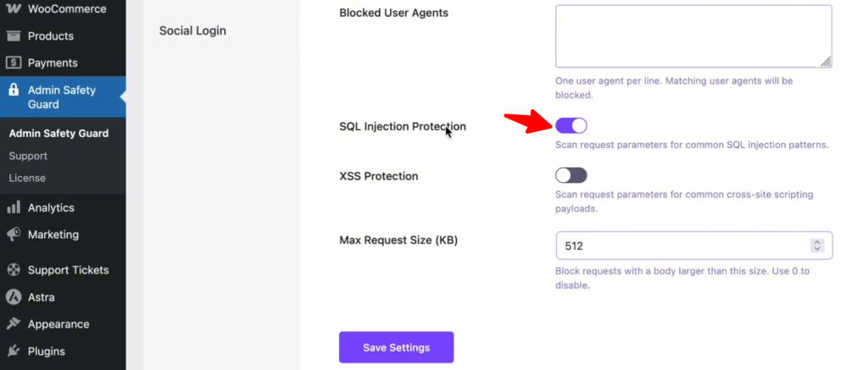
Task: Click the Support Tickets lifebuoy icon
Action: [x=13, y=270]
